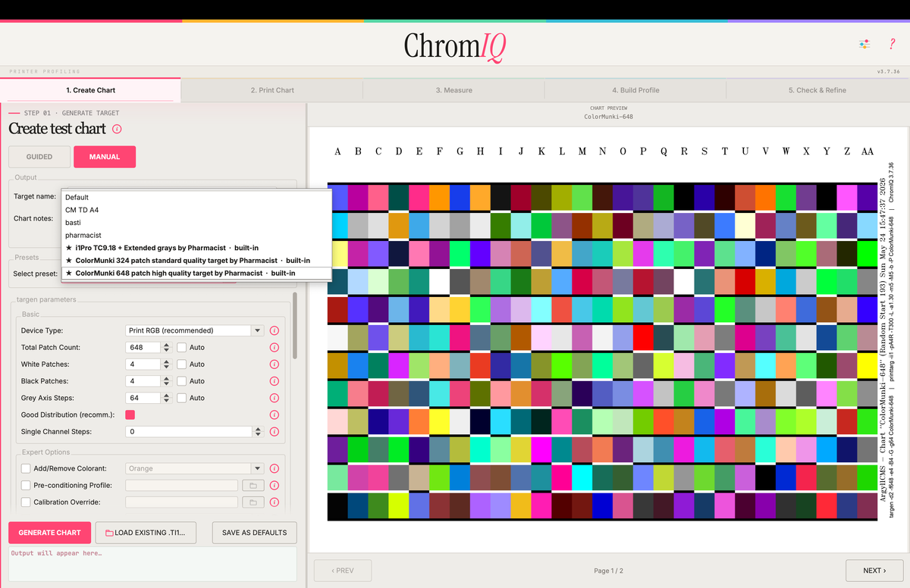This screenshot has height=588, width=910.
Task: Select GUIDED mode button
Action: [39, 157]
